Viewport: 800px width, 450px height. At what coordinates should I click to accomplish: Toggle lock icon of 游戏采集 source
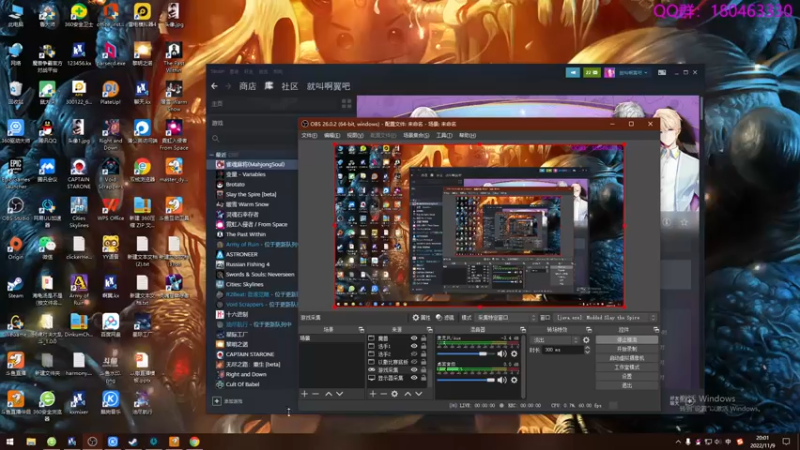coord(423,370)
